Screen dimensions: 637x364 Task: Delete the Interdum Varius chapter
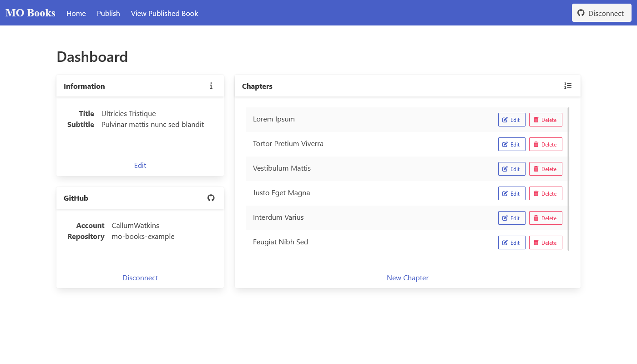point(546,218)
